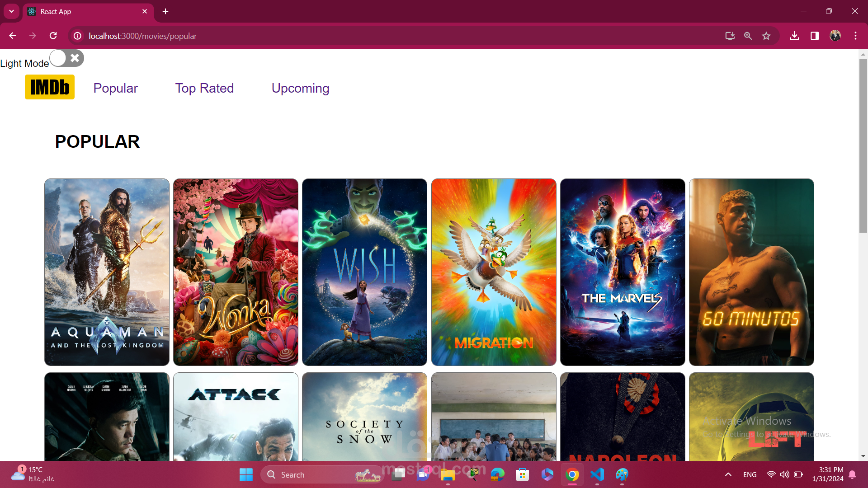868x488 pixels.
Task: Open the volume control
Action: pyautogui.click(x=785, y=474)
